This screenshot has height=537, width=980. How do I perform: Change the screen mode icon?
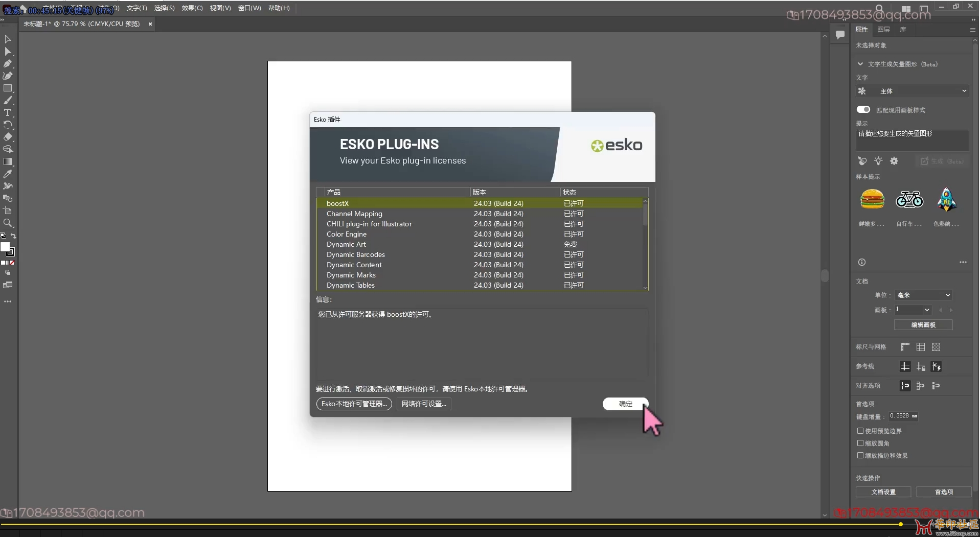coord(8,285)
